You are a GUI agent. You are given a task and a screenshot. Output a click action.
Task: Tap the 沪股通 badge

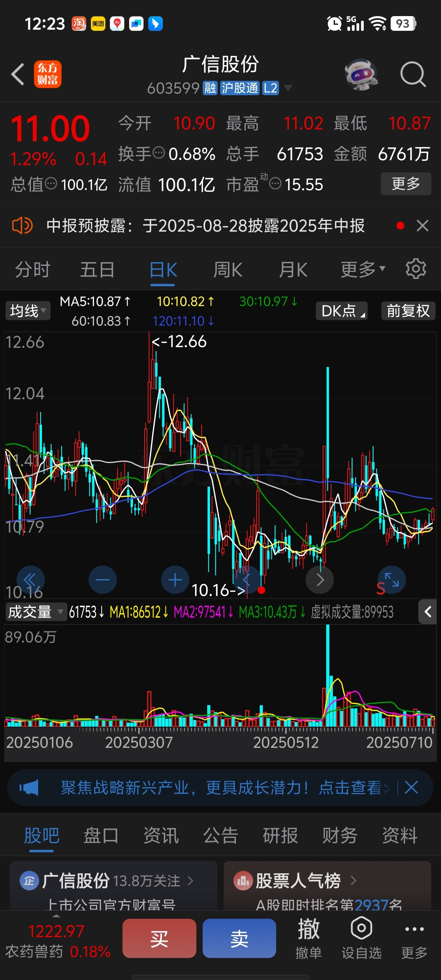click(x=240, y=88)
